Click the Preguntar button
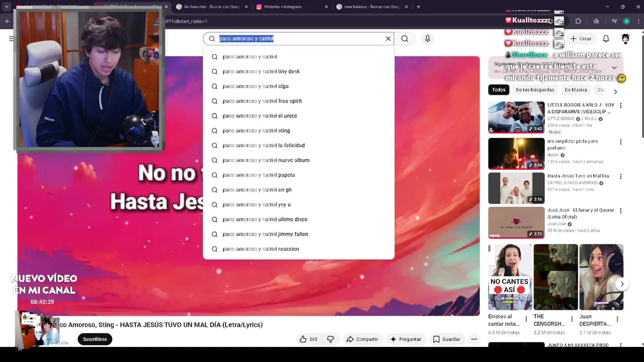The width and height of the screenshot is (644, 362). tap(405, 339)
